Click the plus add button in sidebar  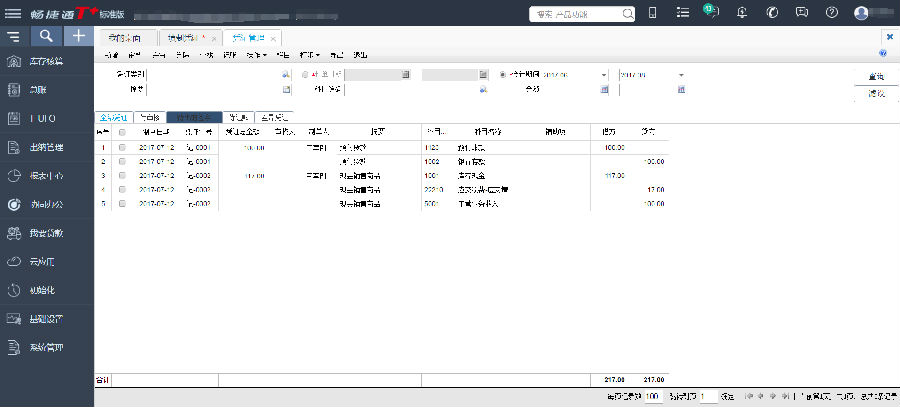[x=78, y=36]
